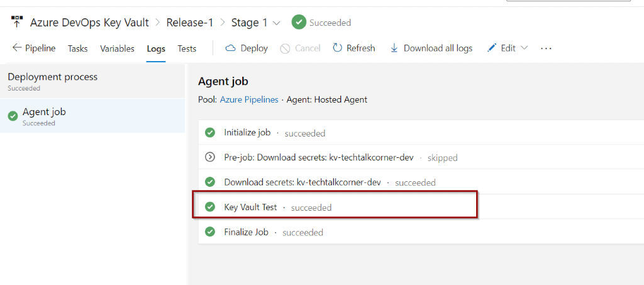
Task: Click the skipped status icon for Pre-job step
Action: [210, 157]
